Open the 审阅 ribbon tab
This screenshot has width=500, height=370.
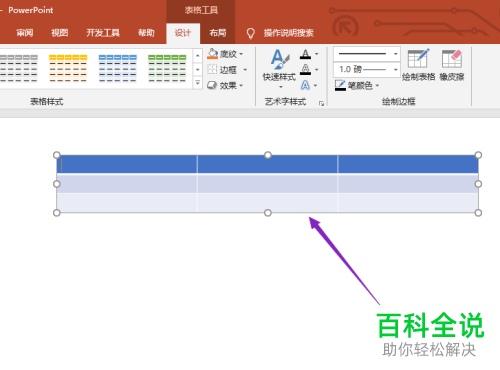tap(25, 33)
